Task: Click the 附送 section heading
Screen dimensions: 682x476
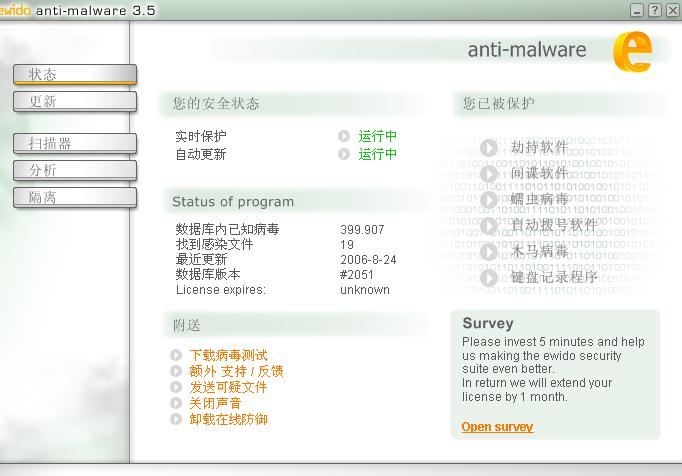Action: click(x=187, y=325)
